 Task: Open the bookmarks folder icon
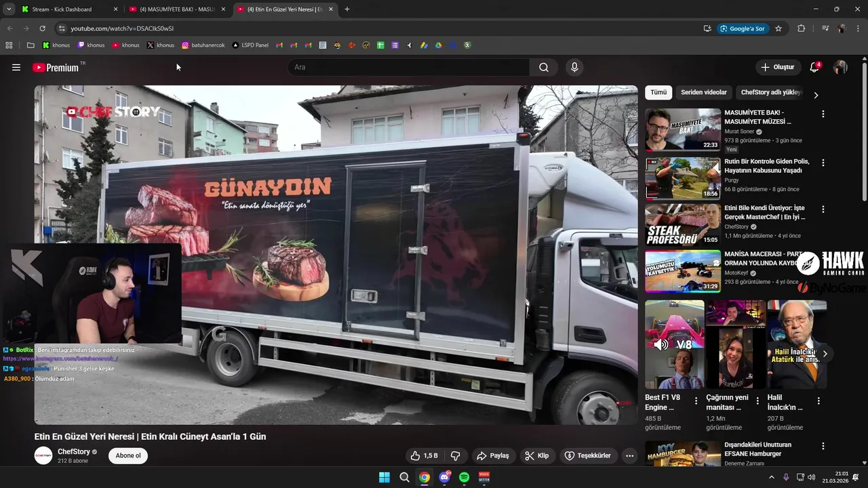tap(31, 45)
